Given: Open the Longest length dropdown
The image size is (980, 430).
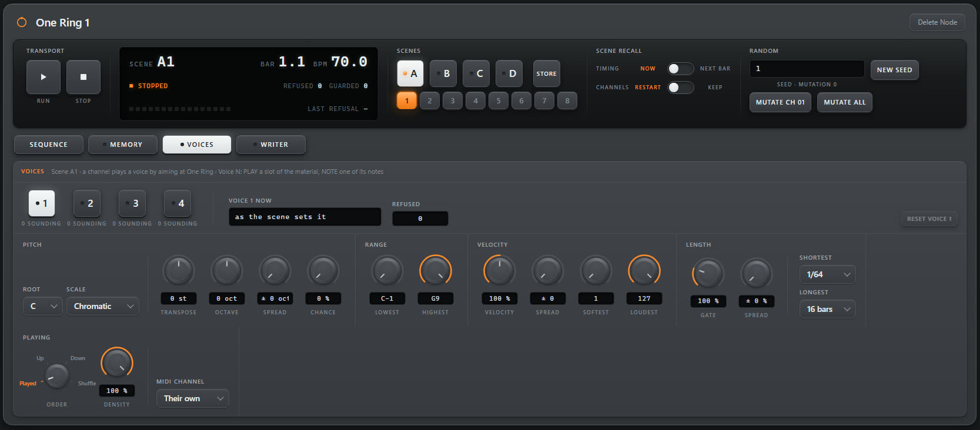Looking at the screenshot, I should coord(827,309).
